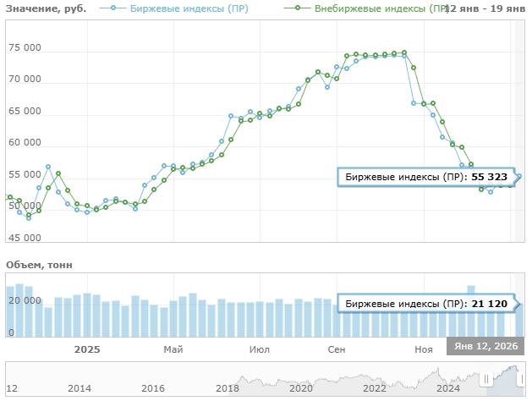Click the Сен label on the x-axis
The width and height of the screenshot is (532, 401).
click(x=337, y=349)
